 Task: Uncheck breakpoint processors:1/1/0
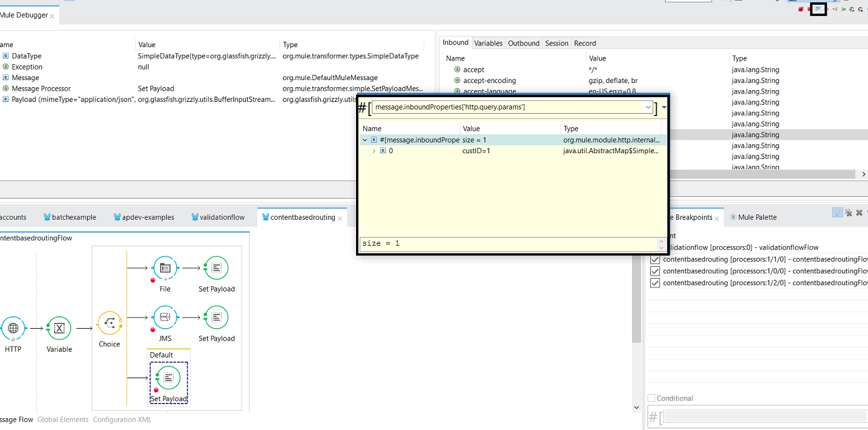(655, 259)
